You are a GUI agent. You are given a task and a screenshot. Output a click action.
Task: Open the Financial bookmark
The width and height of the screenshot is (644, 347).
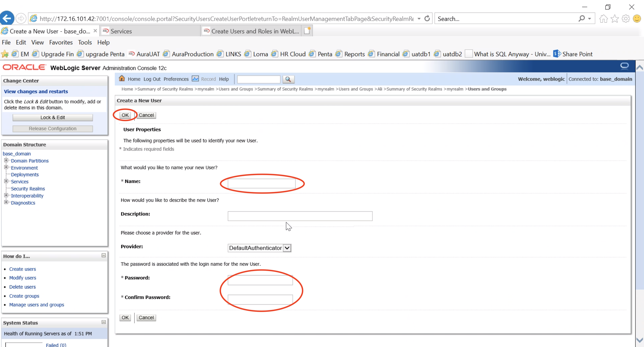click(384, 54)
